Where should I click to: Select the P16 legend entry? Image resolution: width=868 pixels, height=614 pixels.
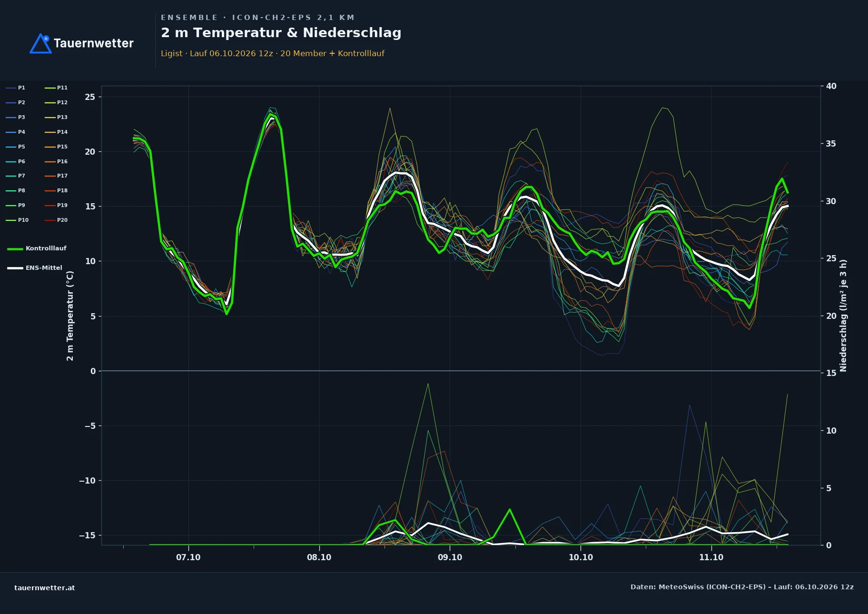(56, 162)
